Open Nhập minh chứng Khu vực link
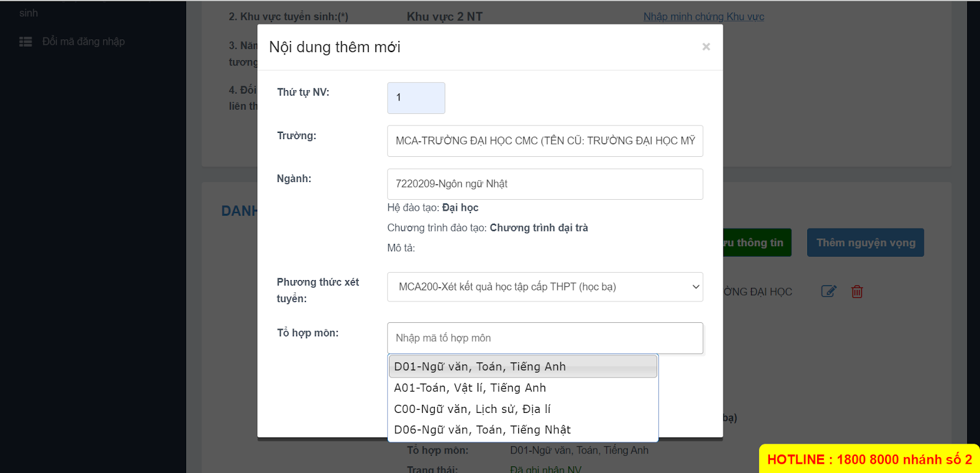This screenshot has width=980, height=473. coord(704,17)
